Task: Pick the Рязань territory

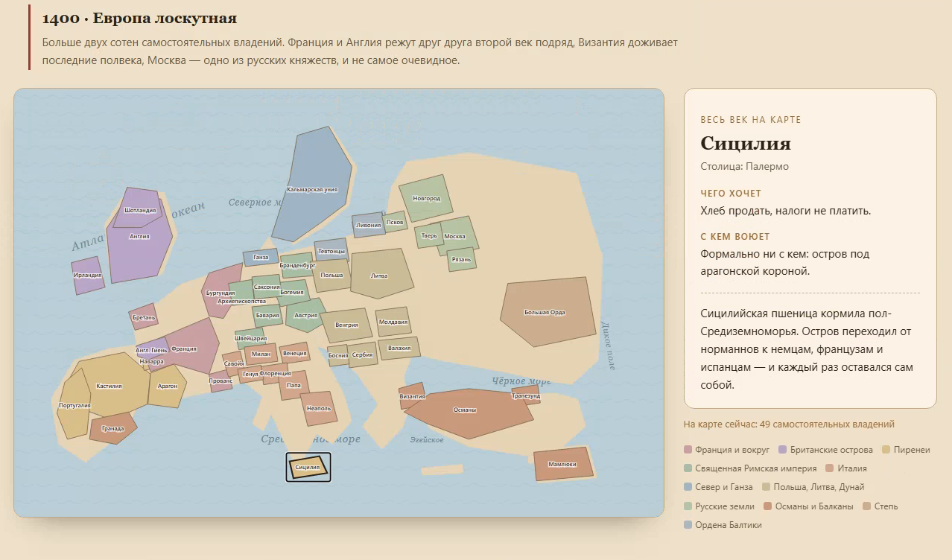Action: [462, 259]
